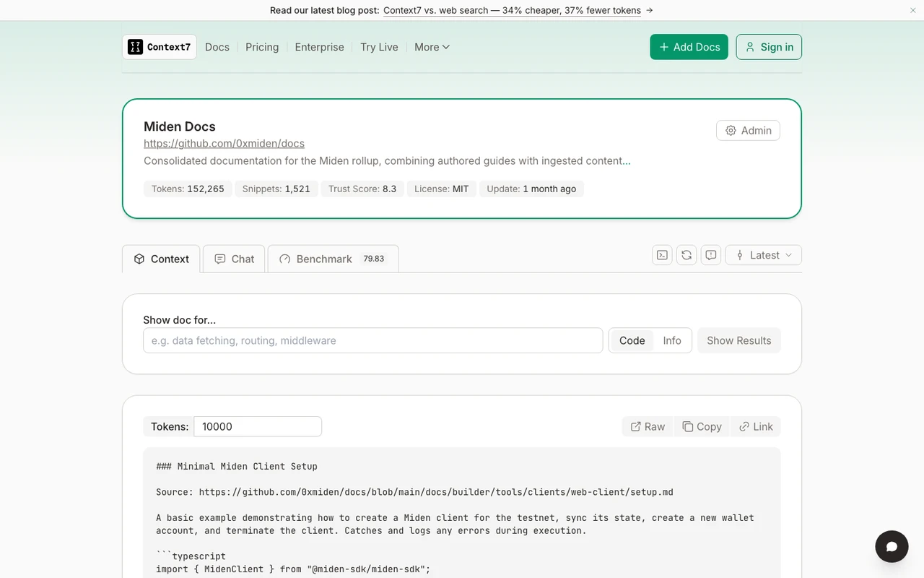The image size is (924, 578).
Task: Expand the truncated Miden Docs description
Action: pos(627,161)
